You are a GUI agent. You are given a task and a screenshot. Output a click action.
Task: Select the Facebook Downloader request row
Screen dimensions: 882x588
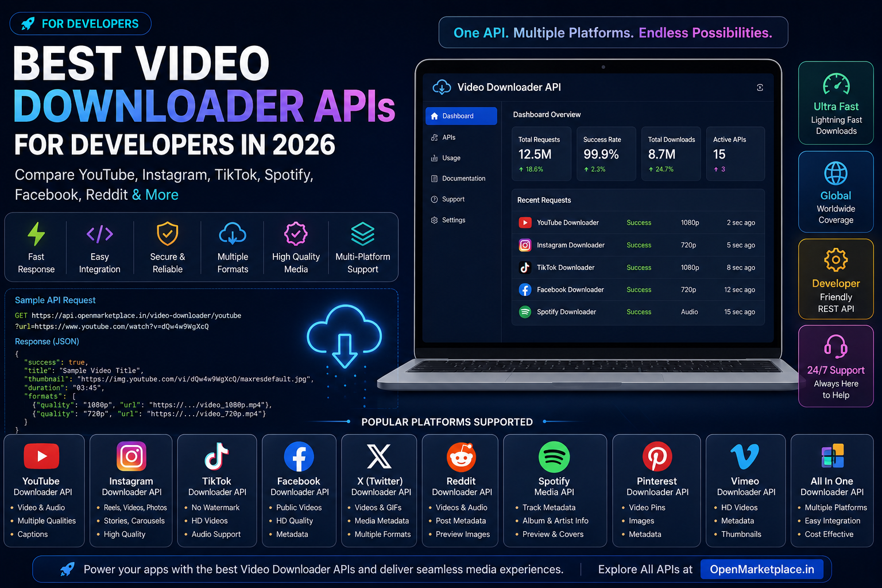[638, 290]
